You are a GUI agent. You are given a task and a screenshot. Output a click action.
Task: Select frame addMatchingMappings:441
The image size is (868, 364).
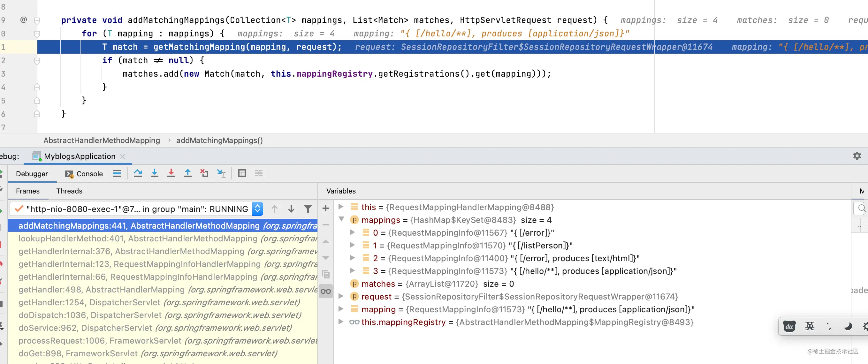click(163, 226)
